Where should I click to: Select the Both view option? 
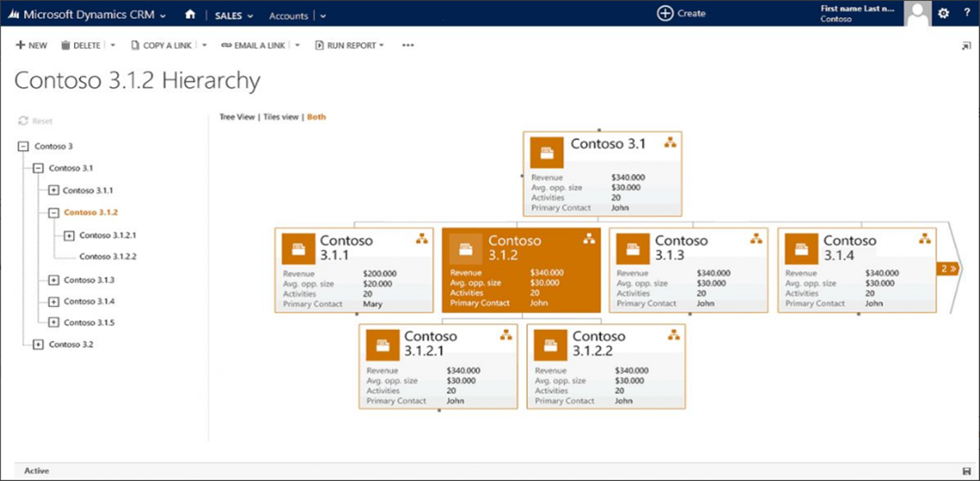click(316, 117)
